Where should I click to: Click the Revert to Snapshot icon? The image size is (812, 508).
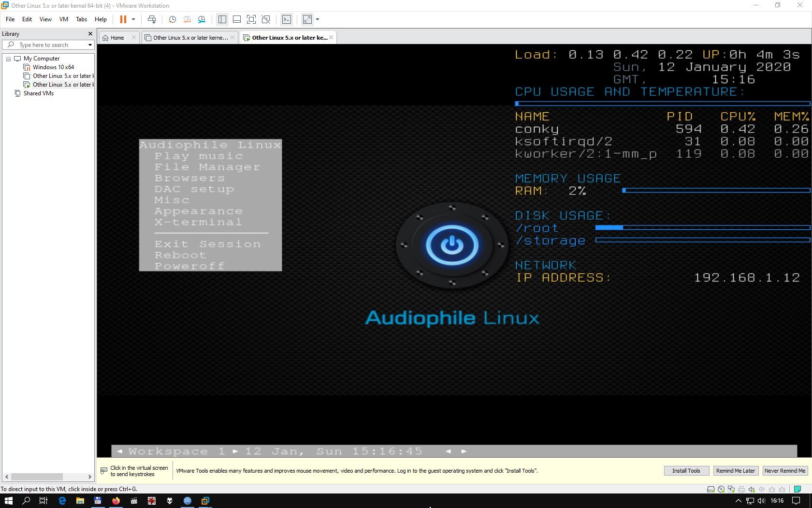coord(187,19)
